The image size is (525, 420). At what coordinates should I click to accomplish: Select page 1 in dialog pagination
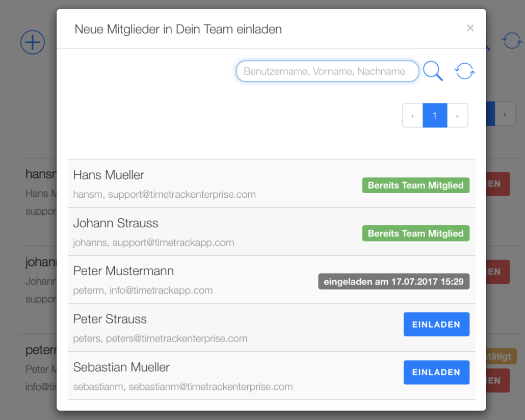[435, 116]
